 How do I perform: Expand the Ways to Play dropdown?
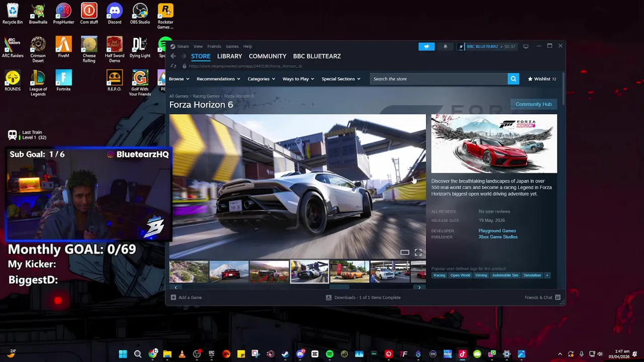pyautogui.click(x=298, y=79)
